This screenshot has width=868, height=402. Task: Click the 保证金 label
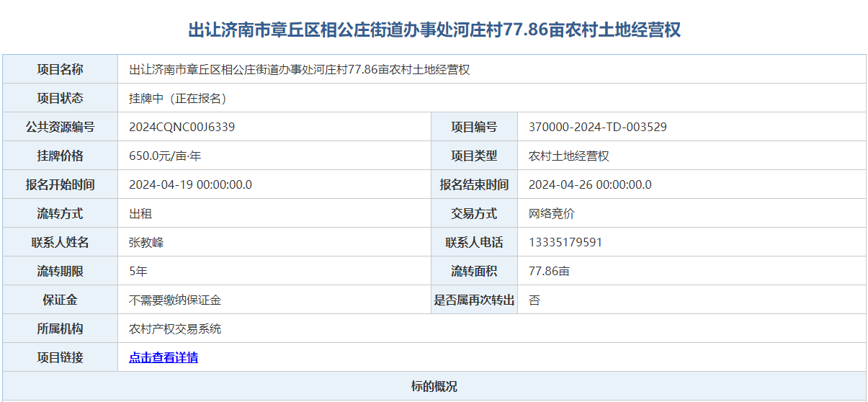pos(61,300)
